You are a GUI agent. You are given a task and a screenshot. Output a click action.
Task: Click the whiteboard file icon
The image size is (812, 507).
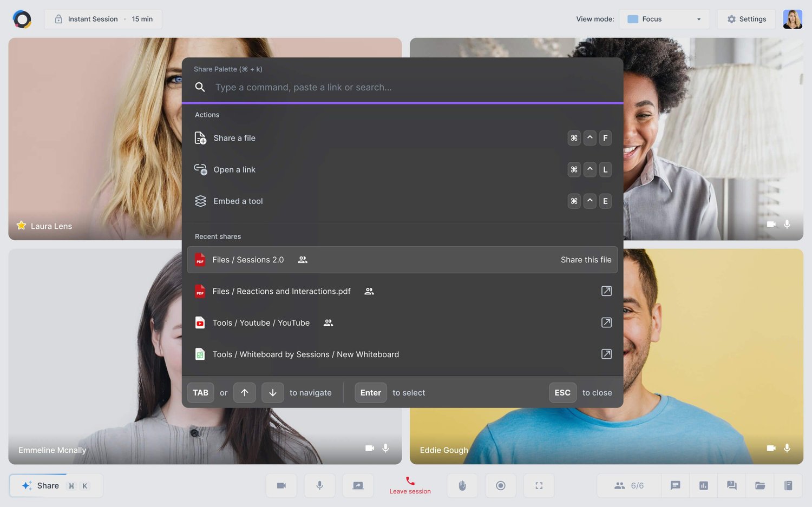[x=200, y=354]
